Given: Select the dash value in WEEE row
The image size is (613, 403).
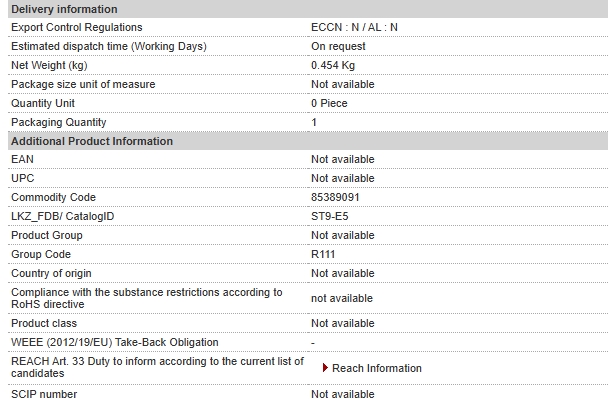Looking at the screenshot, I should pyautogui.click(x=313, y=343).
